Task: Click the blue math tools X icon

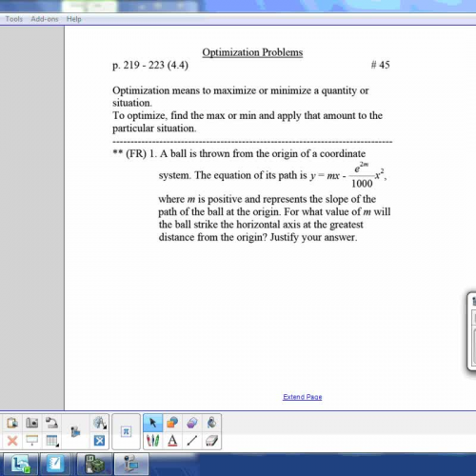Action: click(x=99, y=441)
